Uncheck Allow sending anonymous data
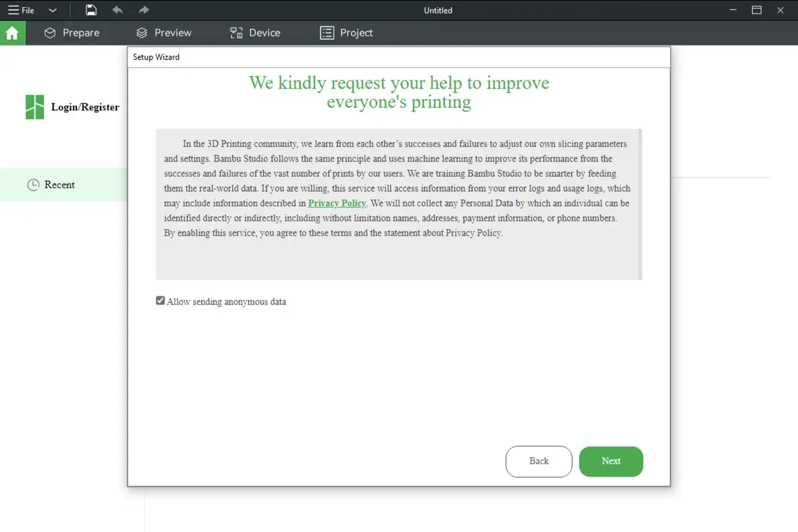This screenshot has width=798, height=532. coord(160,301)
